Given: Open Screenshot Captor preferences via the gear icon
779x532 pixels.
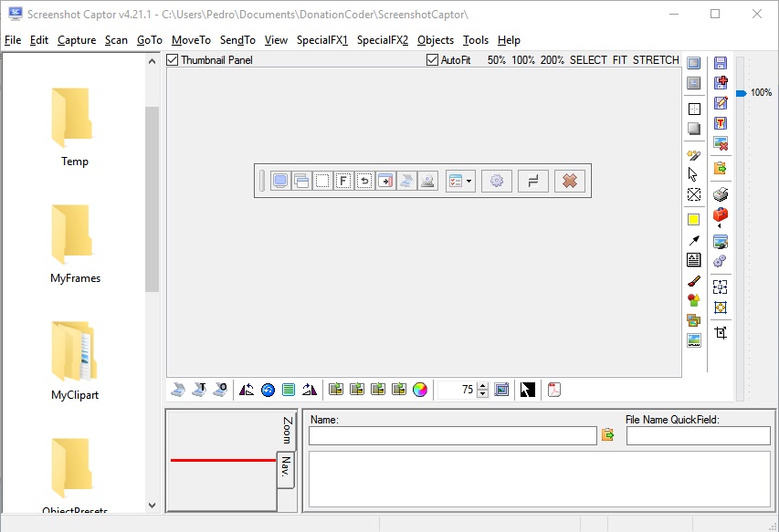Looking at the screenshot, I should [497, 181].
